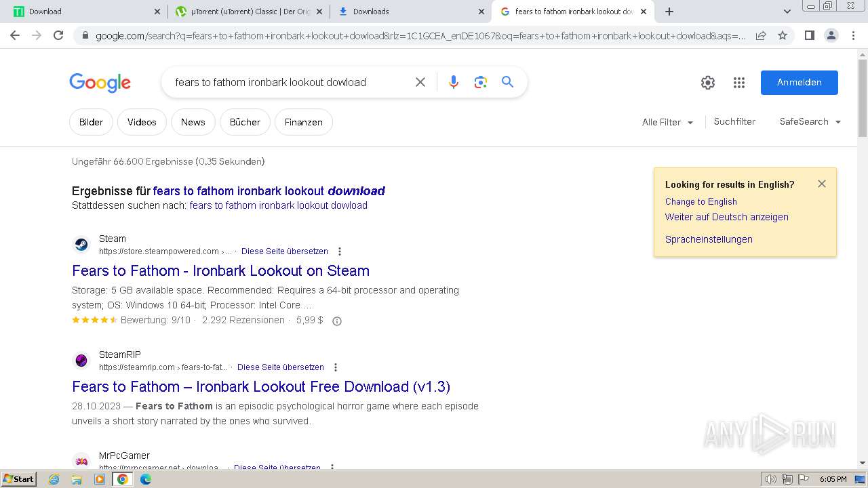Bookmark this page with star icon
Screen dimensions: 868x488
tap(783, 35)
